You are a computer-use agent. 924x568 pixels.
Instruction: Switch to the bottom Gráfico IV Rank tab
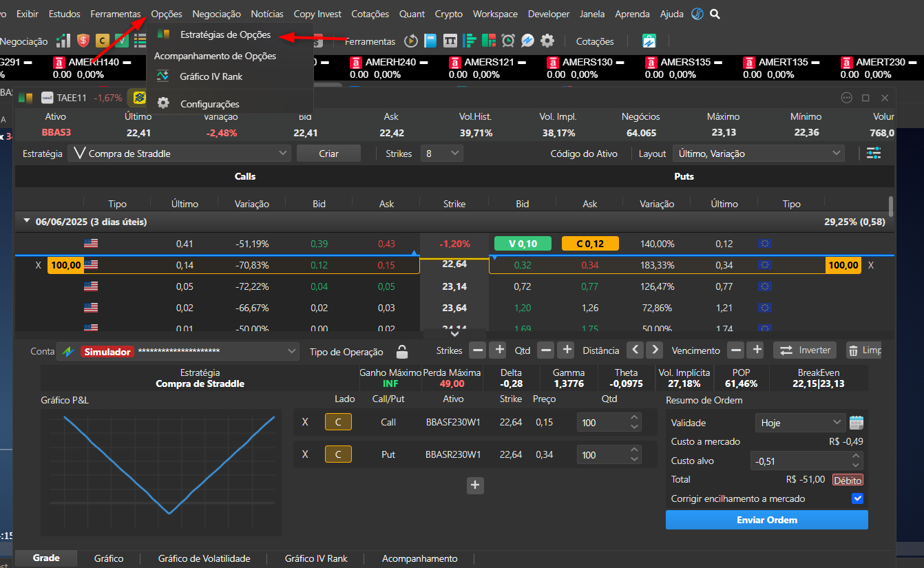(x=316, y=558)
